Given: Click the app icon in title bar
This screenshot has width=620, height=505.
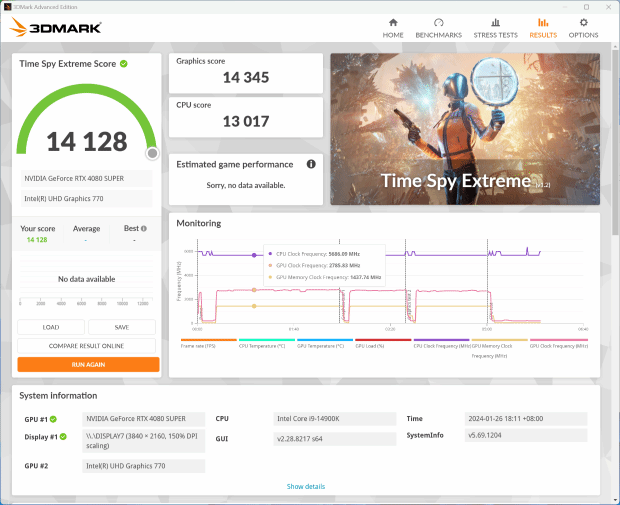Looking at the screenshot, I should [x=7, y=7].
